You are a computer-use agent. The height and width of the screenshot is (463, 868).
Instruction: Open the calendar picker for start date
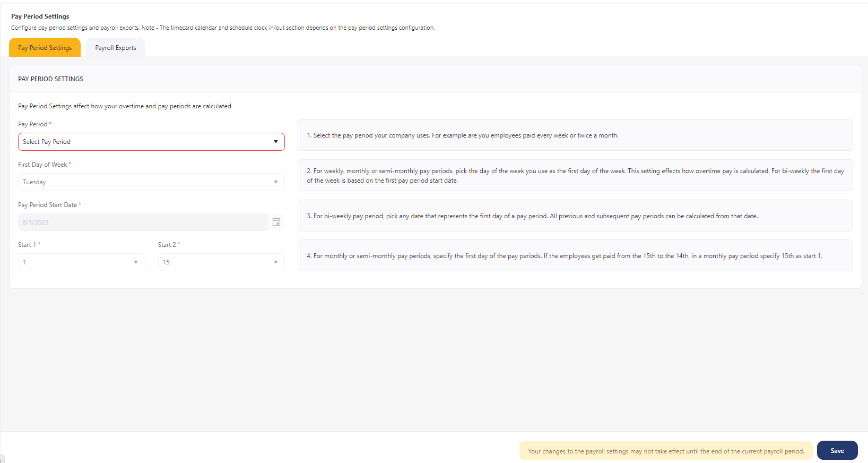[276, 222]
